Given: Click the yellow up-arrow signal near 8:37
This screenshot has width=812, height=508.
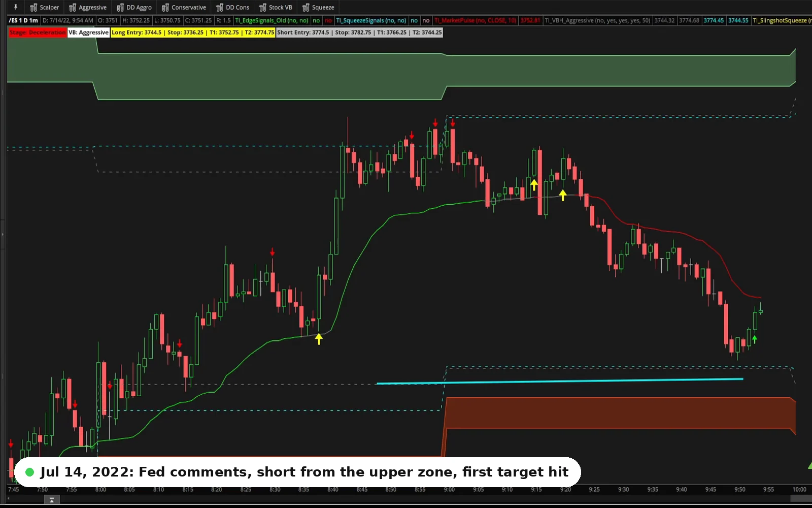Looking at the screenshot, I should click(x=319, y=339).
